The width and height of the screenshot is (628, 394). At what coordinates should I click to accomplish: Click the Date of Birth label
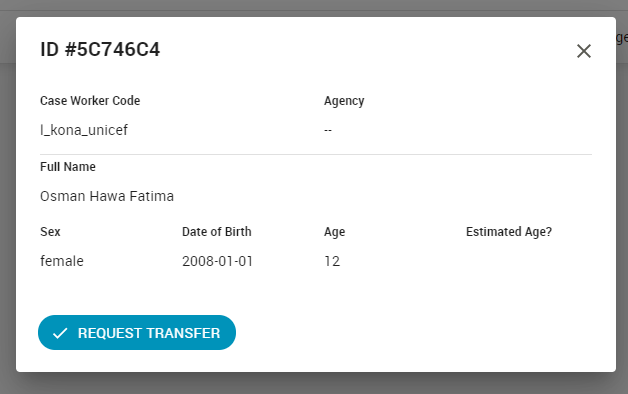217,231
